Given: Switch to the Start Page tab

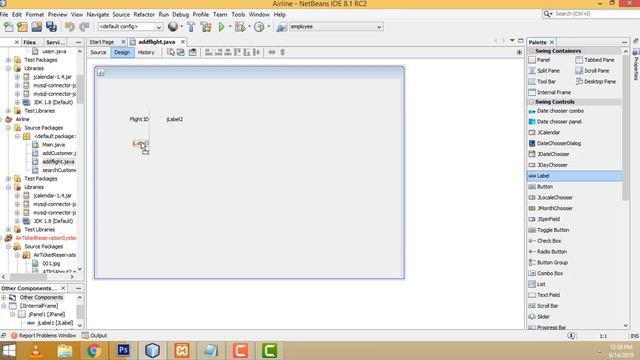Looking at the screenshot, I should click(x=102, y=42).
